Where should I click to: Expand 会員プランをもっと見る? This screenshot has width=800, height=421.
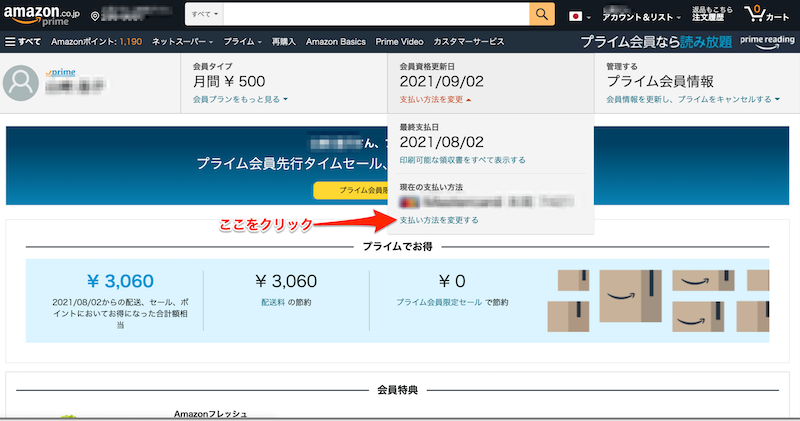[240, 100]
